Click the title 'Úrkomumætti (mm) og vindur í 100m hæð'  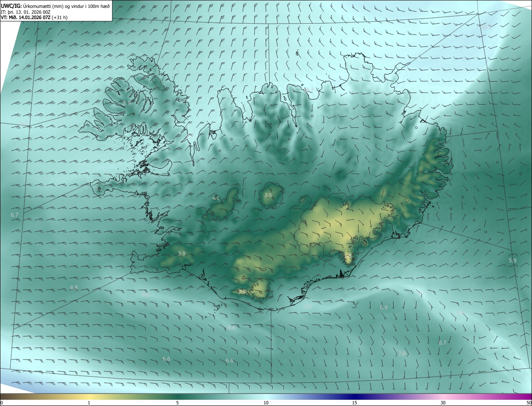(66, 6)
